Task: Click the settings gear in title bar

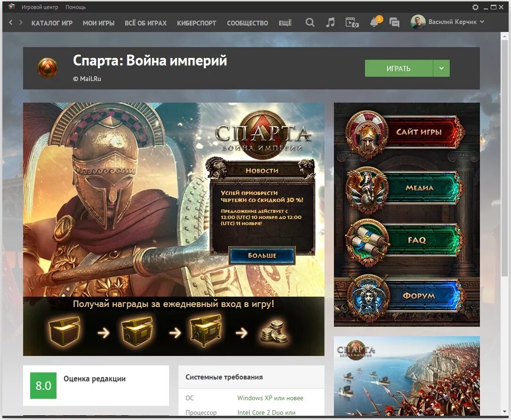Action: pyautogui.click(x=476, y=7)
